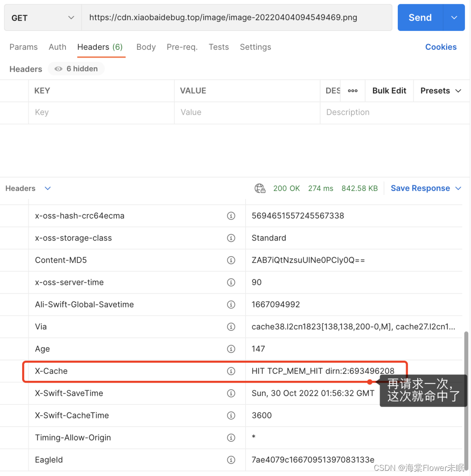471x476 pixels.
Task: Click the info icon beside X-Swift-SaveTime
Action: (231, 393)
